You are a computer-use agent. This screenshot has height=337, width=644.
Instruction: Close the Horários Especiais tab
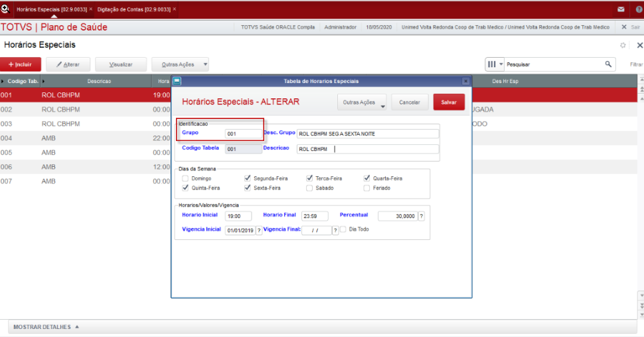point(91,9)
